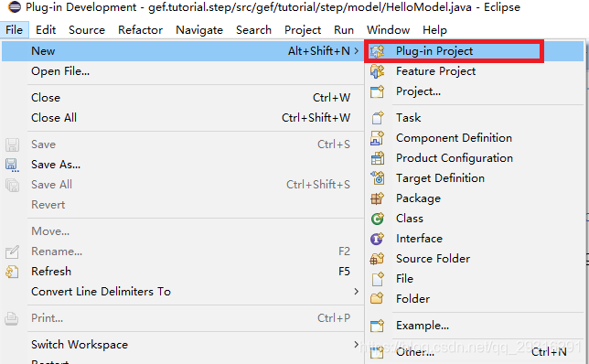Open the File menu

(15, 29)
